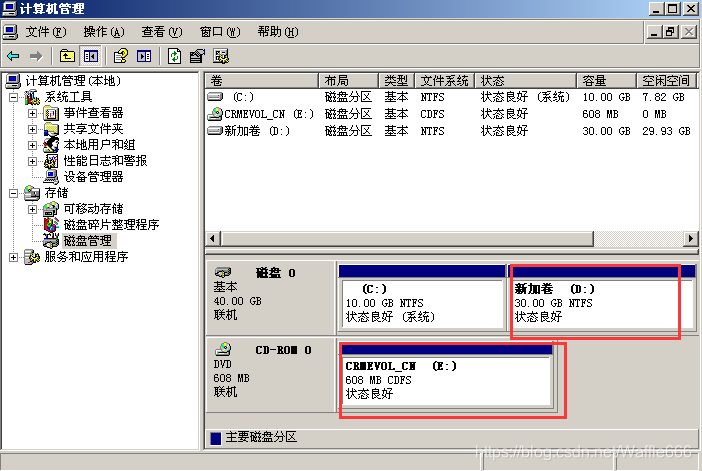The height and width of the screenshot is (471, 702).
Task: Click the Back arrow toolbar icon
Action: coord(13,56)
